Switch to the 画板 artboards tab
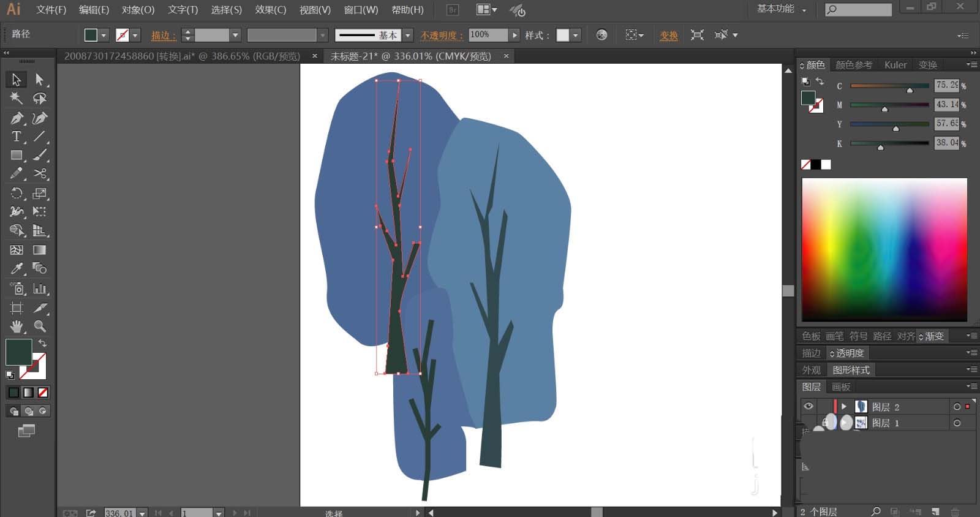 pyautogui.click(x=841, y=387)
